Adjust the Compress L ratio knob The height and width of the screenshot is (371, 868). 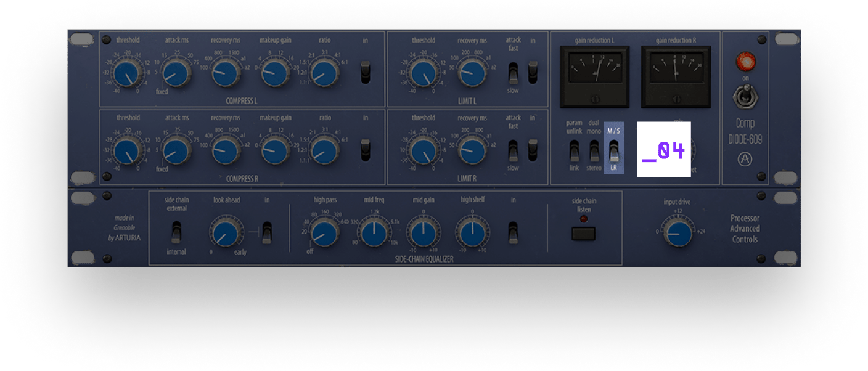[x=324, y=74]
